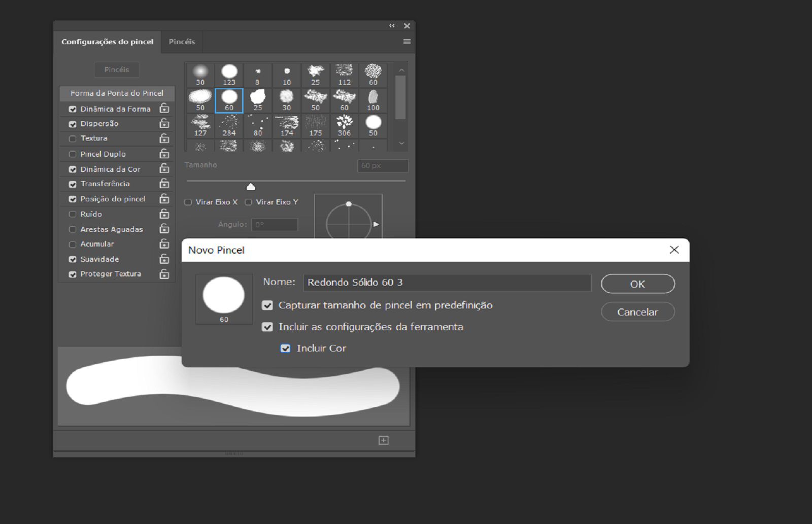Pick the brush tip labeled 8
The width and height of the screenshot is (812, 524).
[258, 75]
